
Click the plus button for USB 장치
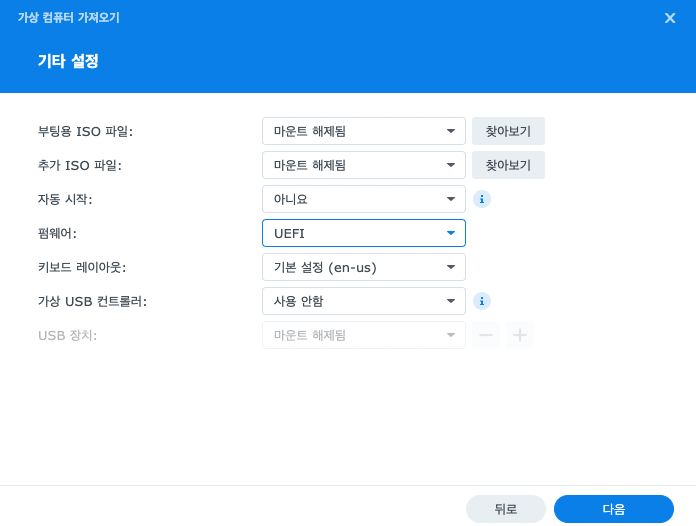[520, 335]
